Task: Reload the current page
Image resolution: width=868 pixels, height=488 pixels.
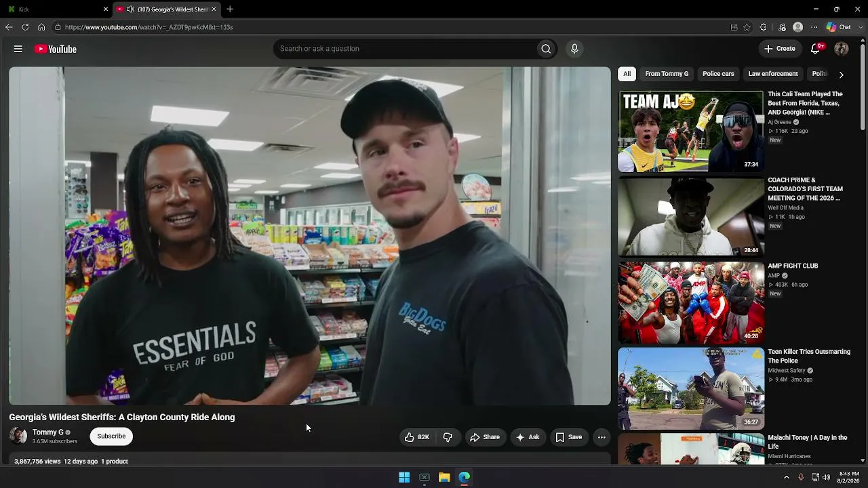Action: click(25, 27)
